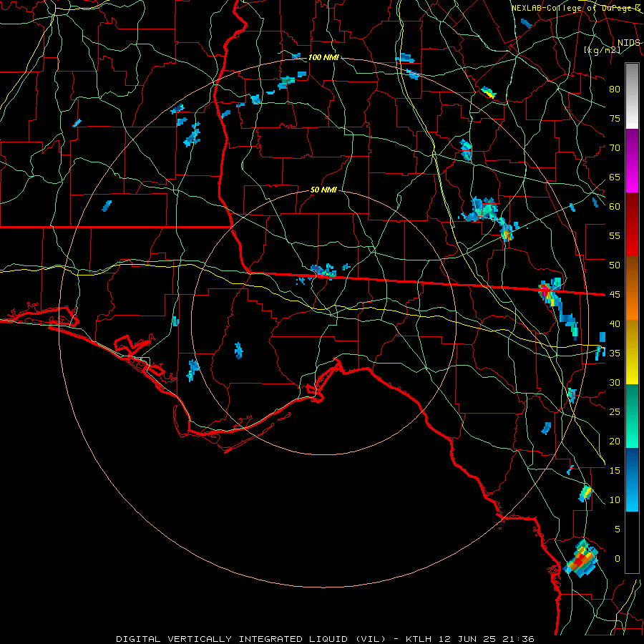Image resolution: width=644 pixels, height=644 pixels.
Task: Click the NEXLAB-College of DuPage credit text
Action: [575, 8]
